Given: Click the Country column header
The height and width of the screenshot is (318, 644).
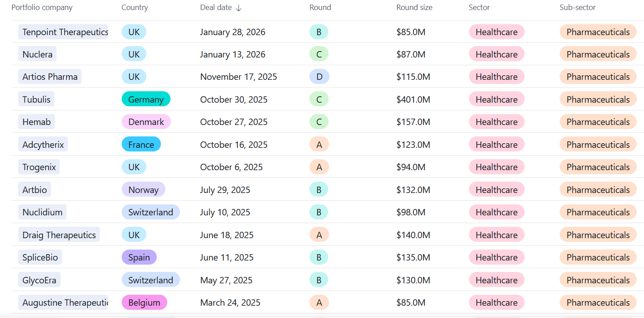Looking at the screenshot, I should click(134, 8).
